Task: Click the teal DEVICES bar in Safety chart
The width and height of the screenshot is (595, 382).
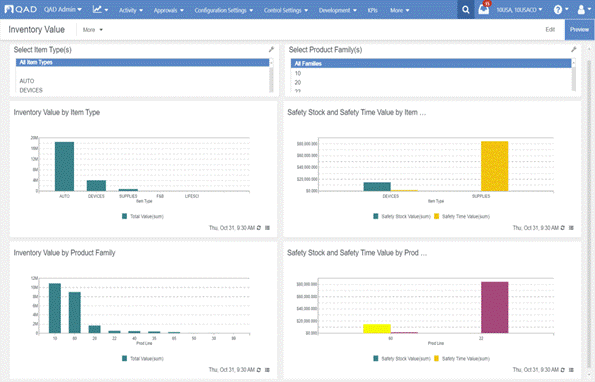Action: pyautogui.click(x=377, y=187)
